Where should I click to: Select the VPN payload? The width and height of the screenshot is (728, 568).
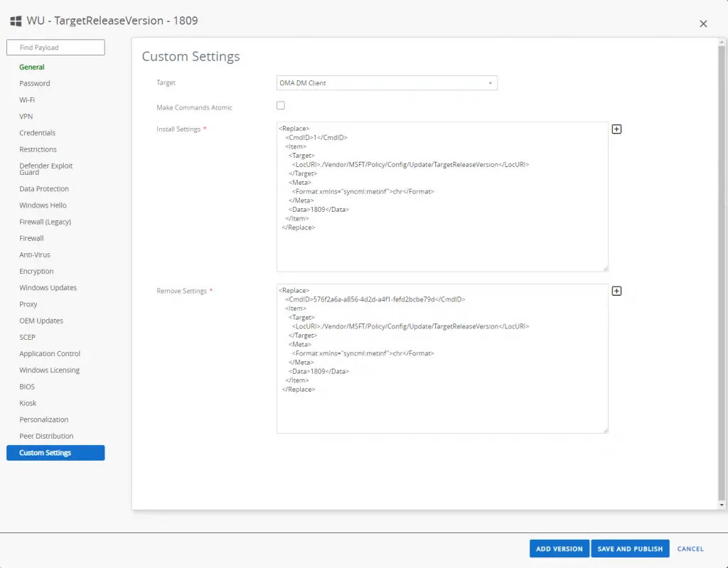[26, 116]
